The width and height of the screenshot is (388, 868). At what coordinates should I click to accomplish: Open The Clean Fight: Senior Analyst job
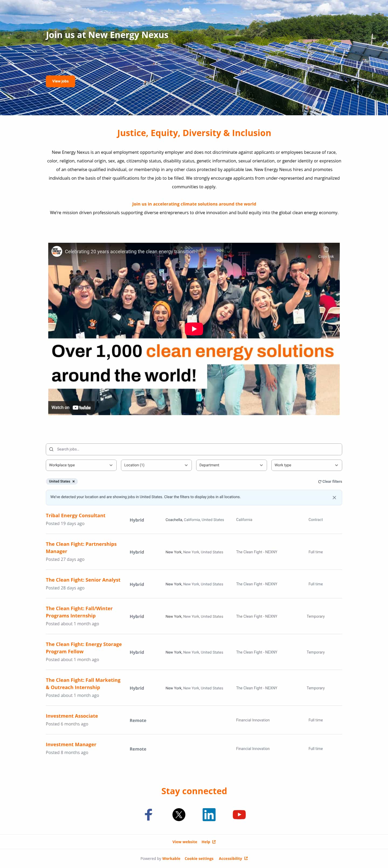coord(83,580)
